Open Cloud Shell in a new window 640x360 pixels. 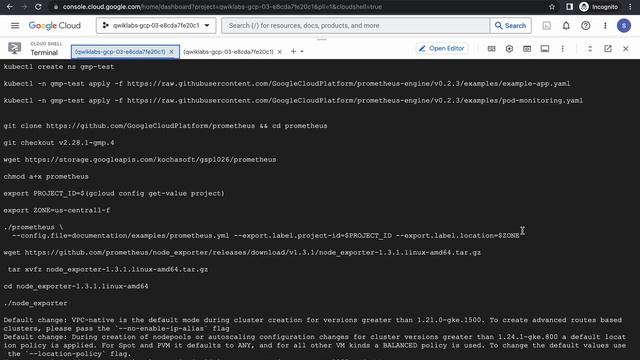pos(608,49)
